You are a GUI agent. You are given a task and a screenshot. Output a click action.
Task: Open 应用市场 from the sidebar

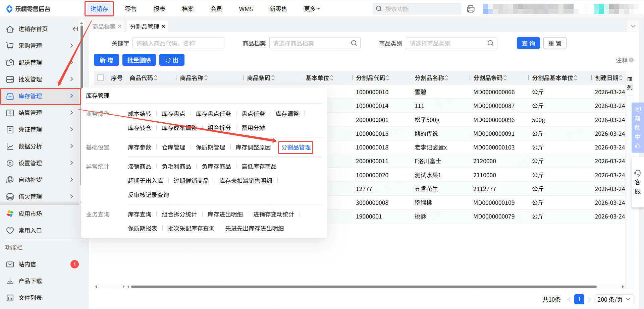click(x=30, y=214)
